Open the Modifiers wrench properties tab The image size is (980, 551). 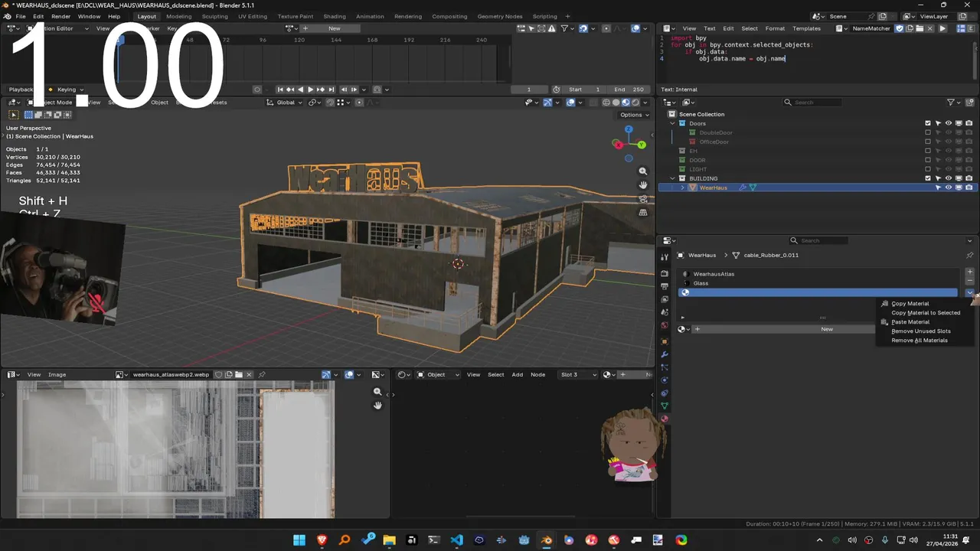tap(665, 354)
